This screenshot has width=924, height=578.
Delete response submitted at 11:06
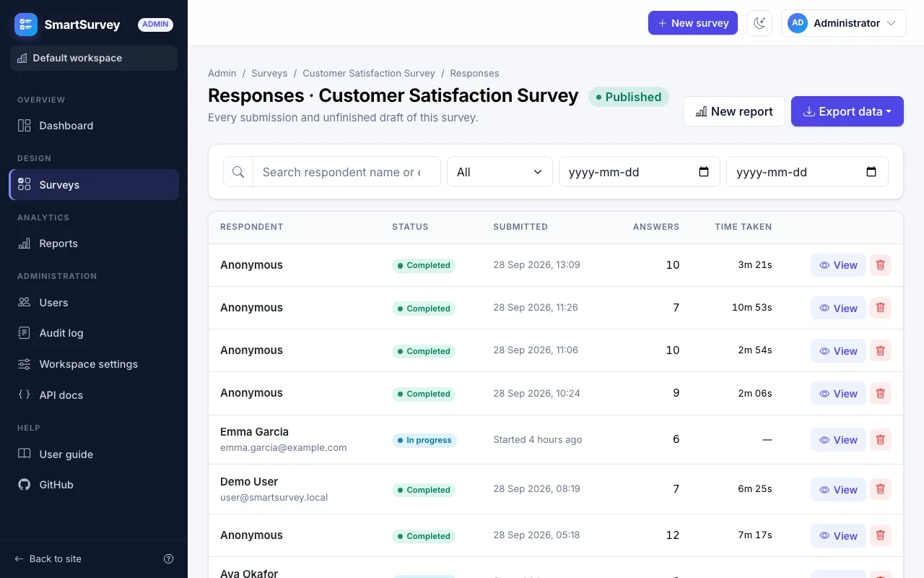pyautogui.click(x=881, y=350)
